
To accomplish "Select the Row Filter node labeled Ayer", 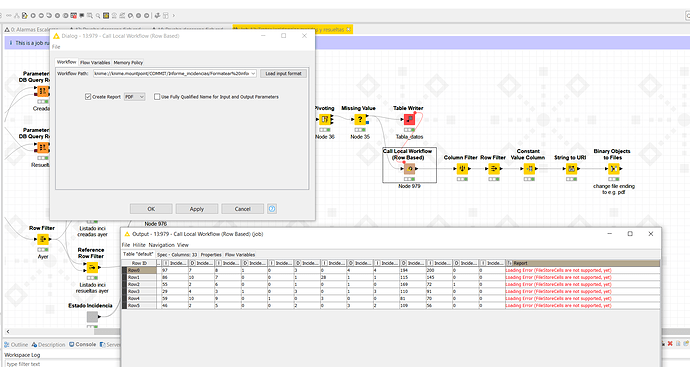I will coord(43,239).
